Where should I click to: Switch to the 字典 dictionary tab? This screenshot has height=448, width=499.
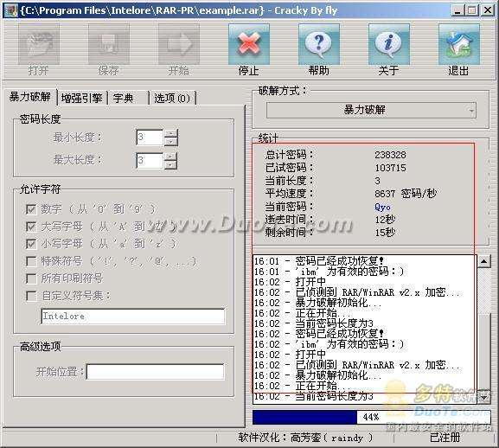tap(128, 98)
